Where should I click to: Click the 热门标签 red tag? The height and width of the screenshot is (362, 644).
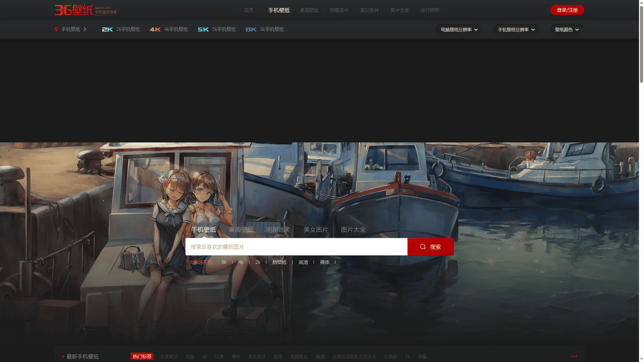tap(142, 356)
